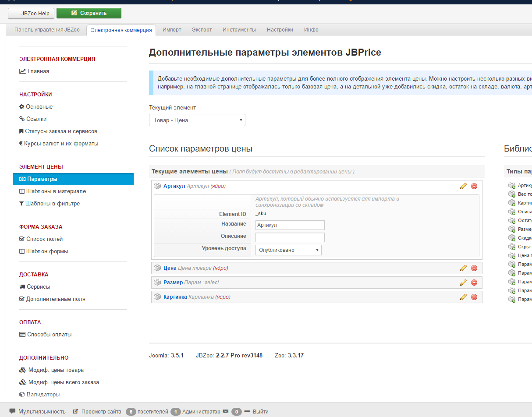Viewport: 532px width, 417px height.
Task: Click Просмотр сайта in the status bar
Action: [x=101, y=412]
